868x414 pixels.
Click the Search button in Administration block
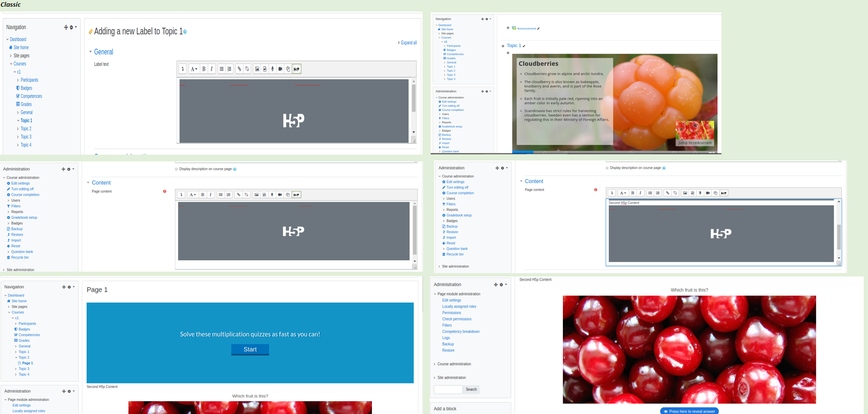(471, 390)
